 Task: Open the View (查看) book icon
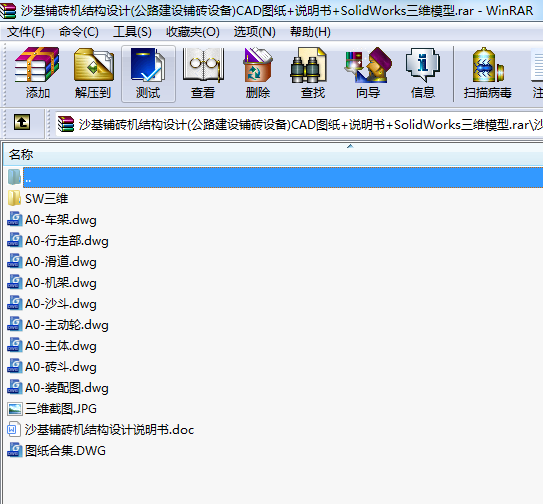[x=203, y=65]
